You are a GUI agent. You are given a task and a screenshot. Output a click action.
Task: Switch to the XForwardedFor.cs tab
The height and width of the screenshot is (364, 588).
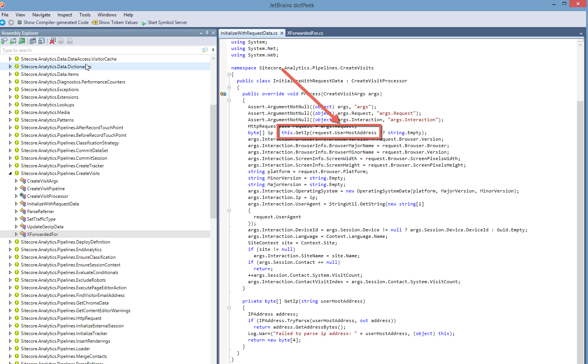click(x=305, y=33)
